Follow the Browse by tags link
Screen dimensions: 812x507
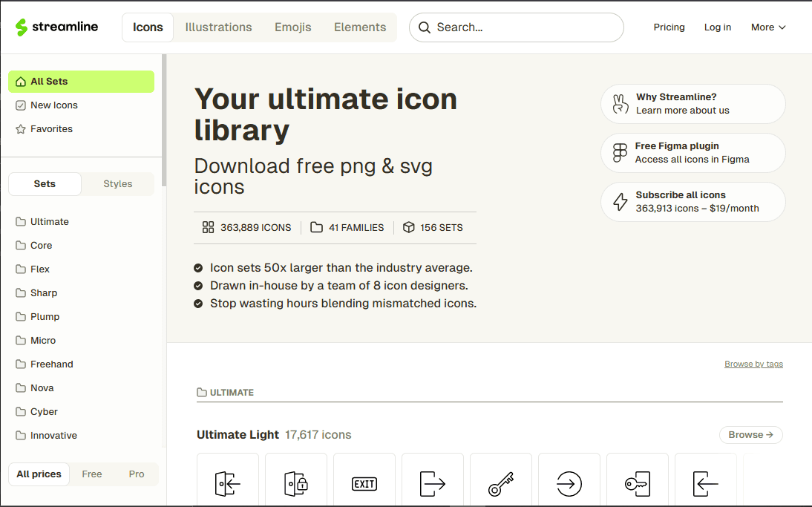753,364
